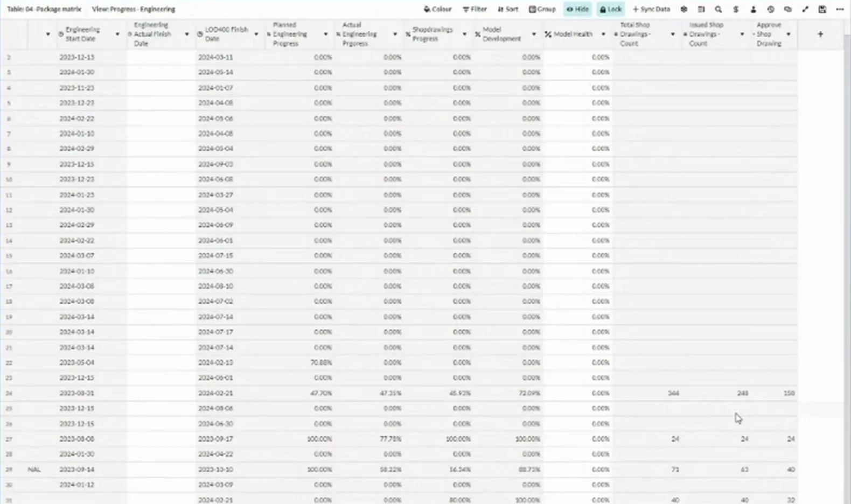Click the Model Health column header

(x=578, y=34)
